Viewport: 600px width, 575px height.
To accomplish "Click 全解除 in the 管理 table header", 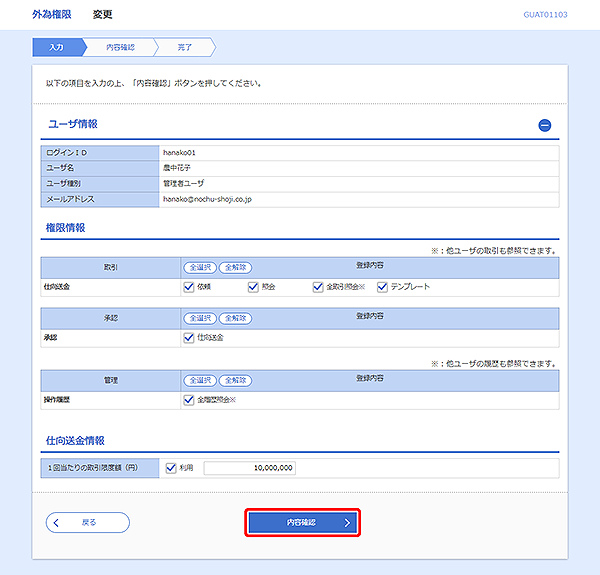I will 235,380.
